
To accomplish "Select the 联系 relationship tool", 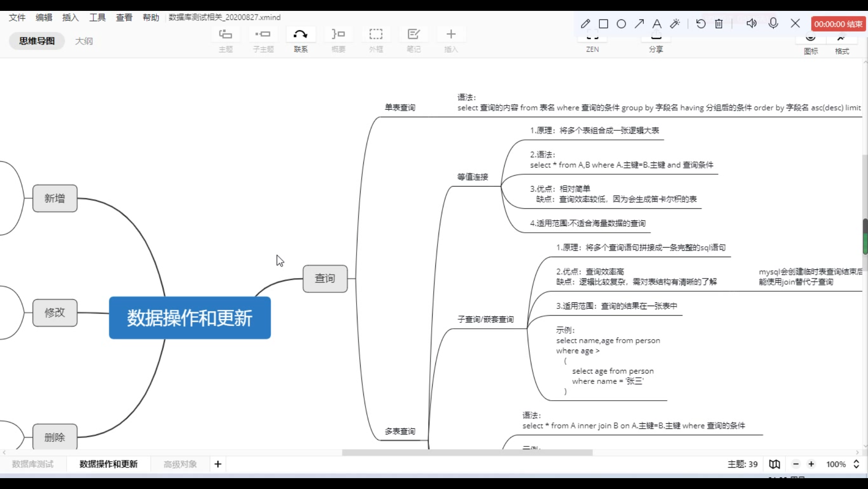I will click(x=300, y=38).
